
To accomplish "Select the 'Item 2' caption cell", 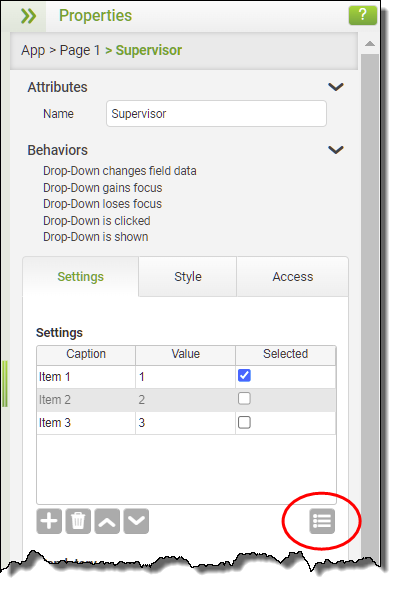I will [x=86, y=400].
